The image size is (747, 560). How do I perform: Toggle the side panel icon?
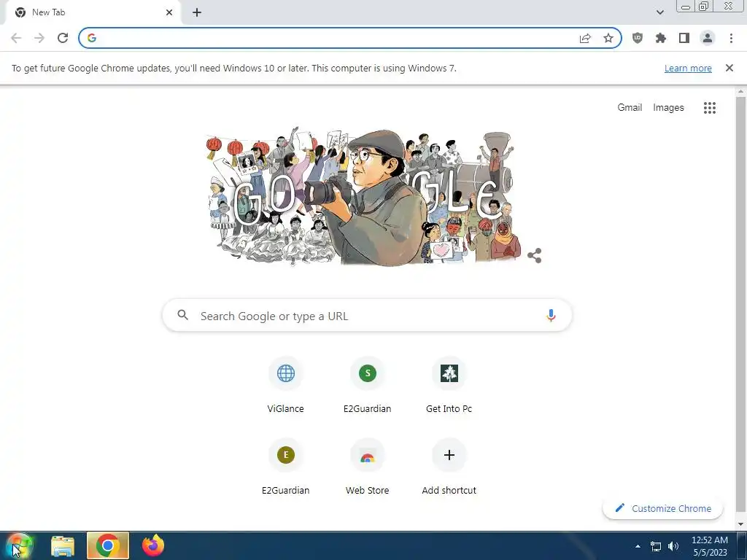pos(684,38)
